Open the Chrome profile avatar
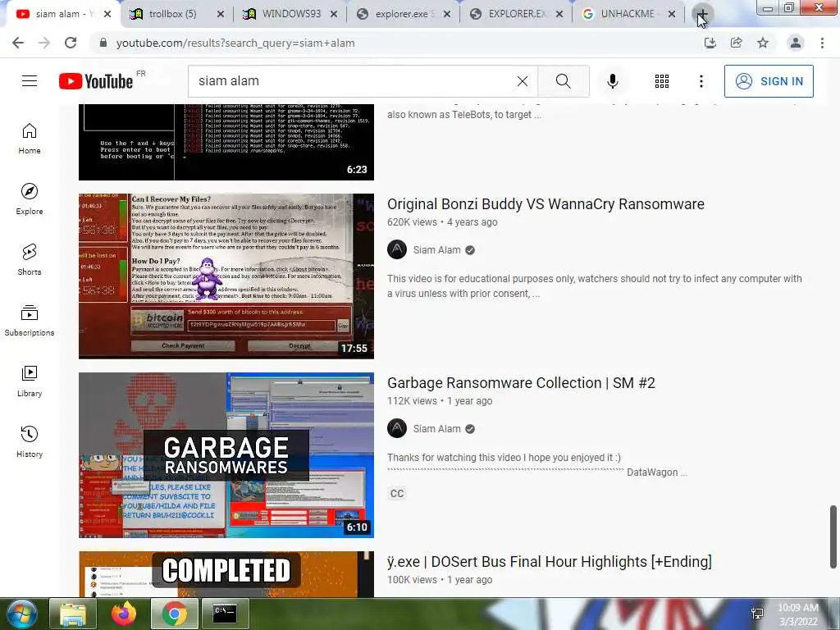Image resolution: width=840 pixels, height=630 pixels. (x=796, y=43)
